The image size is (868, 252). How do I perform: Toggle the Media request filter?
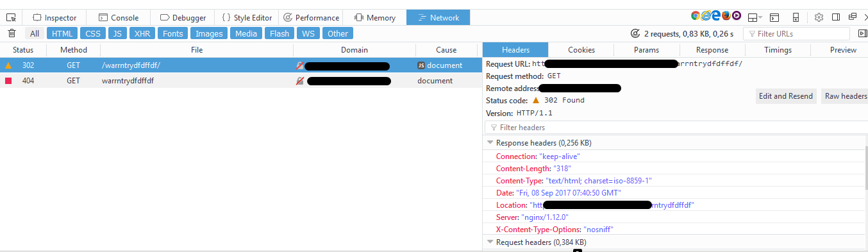(246, 33)
